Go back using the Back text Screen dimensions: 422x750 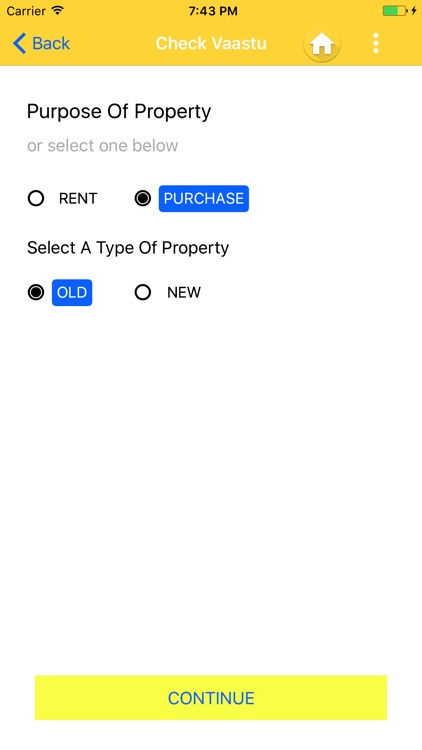click(51, 44)
